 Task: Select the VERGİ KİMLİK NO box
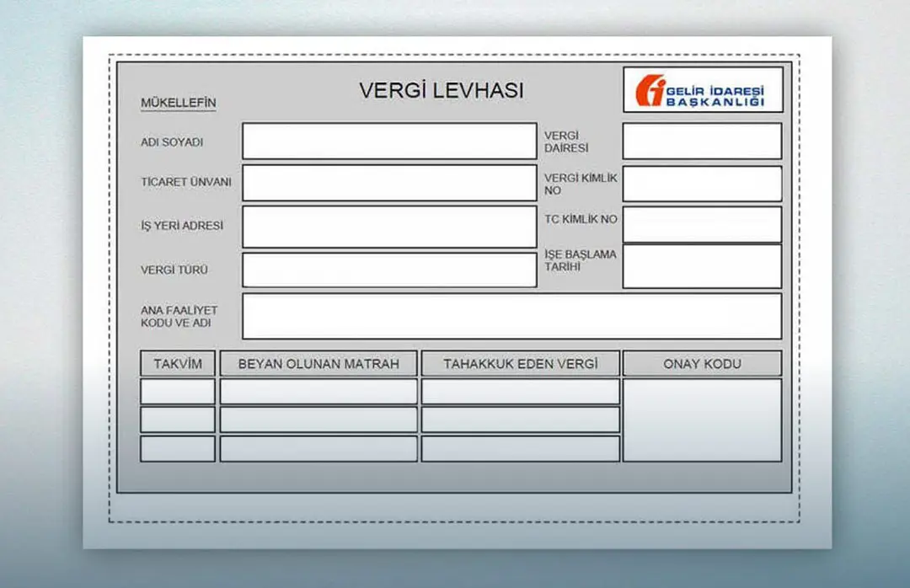(700, 183)
